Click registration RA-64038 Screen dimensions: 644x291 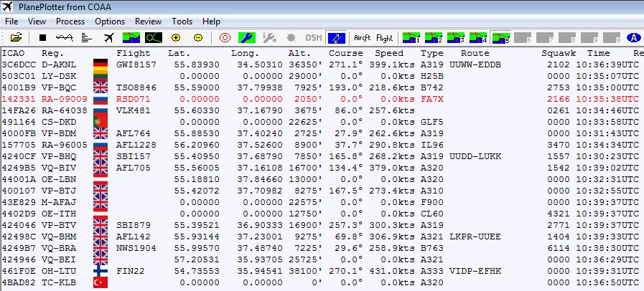[65, 110]
